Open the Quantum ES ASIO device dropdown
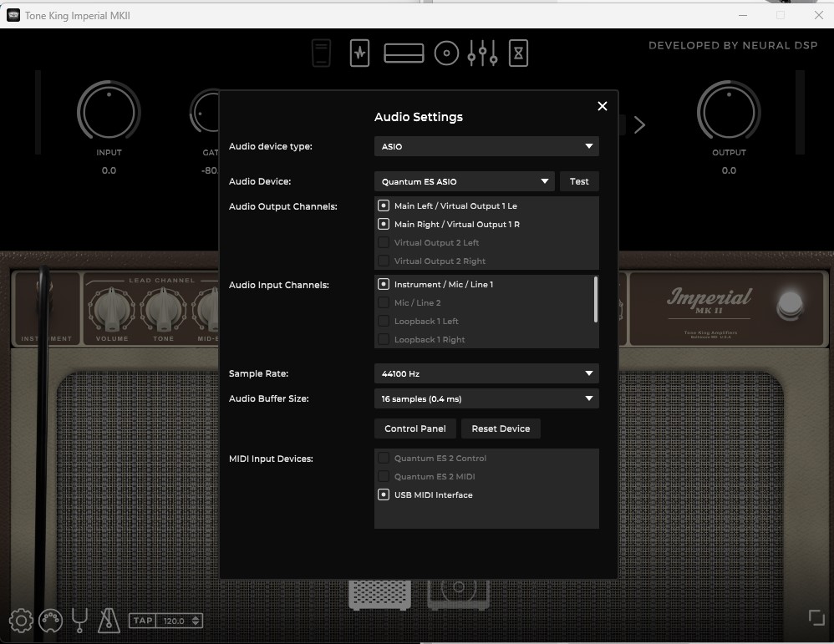The image size is (834, 644). (x=465, y=181)
